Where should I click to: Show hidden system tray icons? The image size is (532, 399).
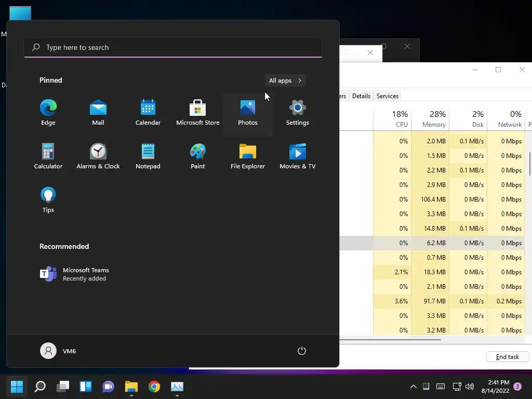[413, 387]
